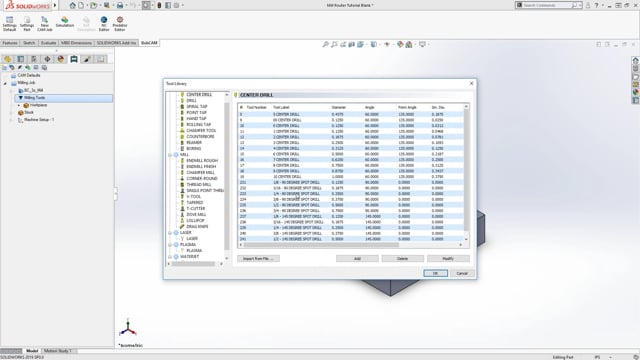Select BobCAM tree tab icon
The image size is (640, 360).
point(74,59)
